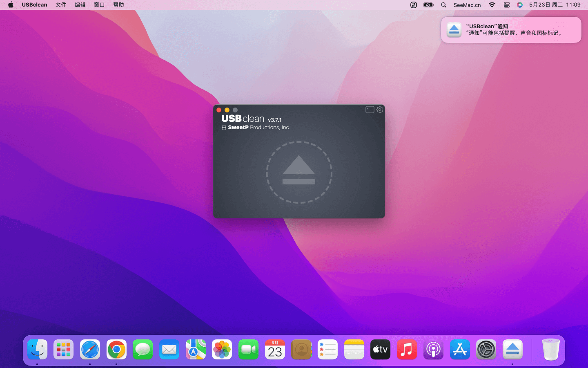The width and height of the screenshot is (588, 368).
Task: Click the USBclean icon in the Dock
Action: click(512, 350)
